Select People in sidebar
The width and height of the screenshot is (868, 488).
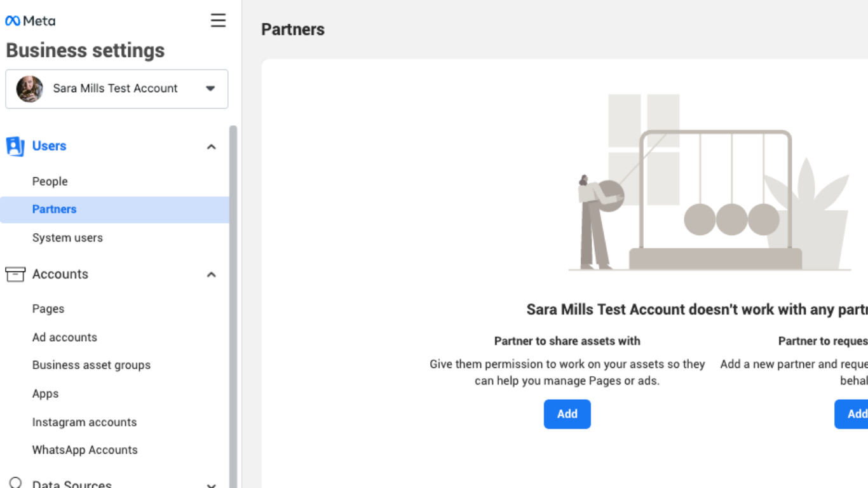click(50, 181)
